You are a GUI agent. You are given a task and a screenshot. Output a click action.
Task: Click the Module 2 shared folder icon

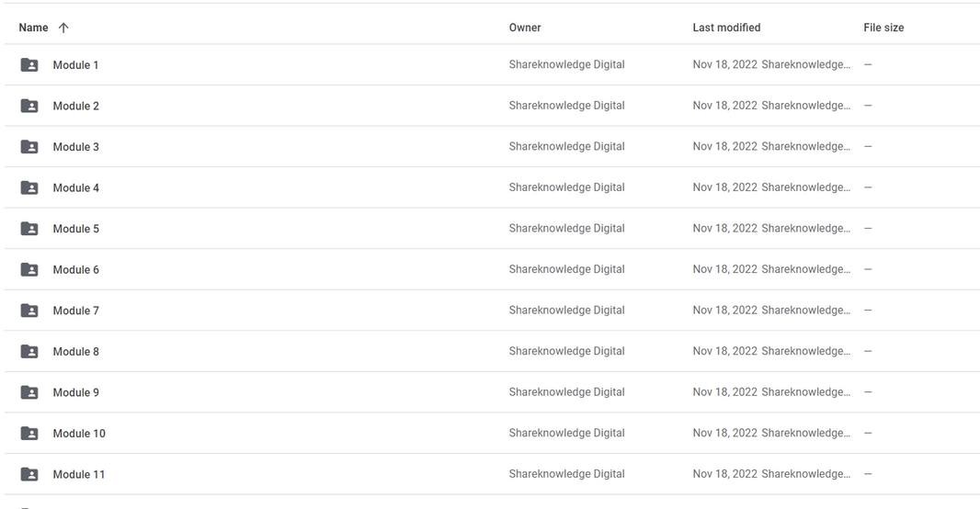point(29,106)
